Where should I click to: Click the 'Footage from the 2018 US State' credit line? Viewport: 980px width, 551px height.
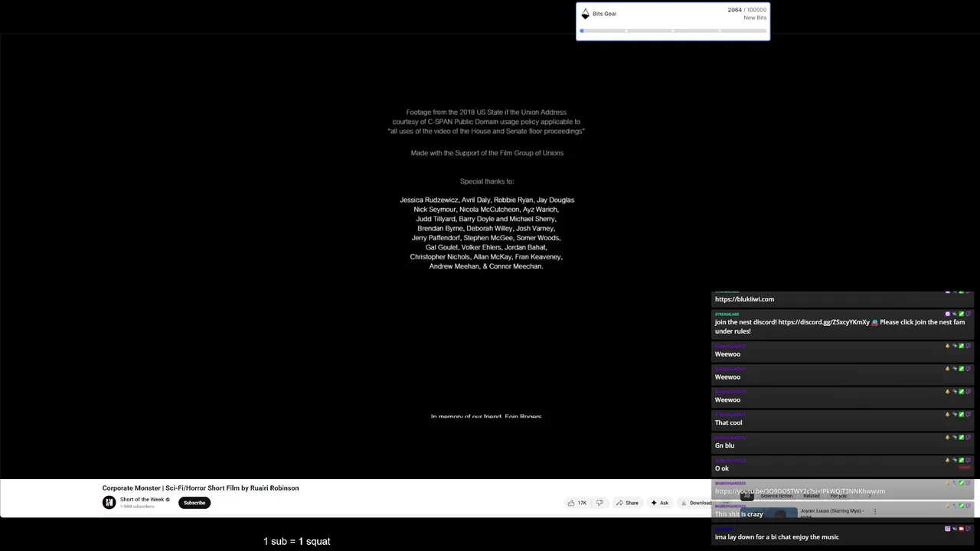click(x=486, y=112)
